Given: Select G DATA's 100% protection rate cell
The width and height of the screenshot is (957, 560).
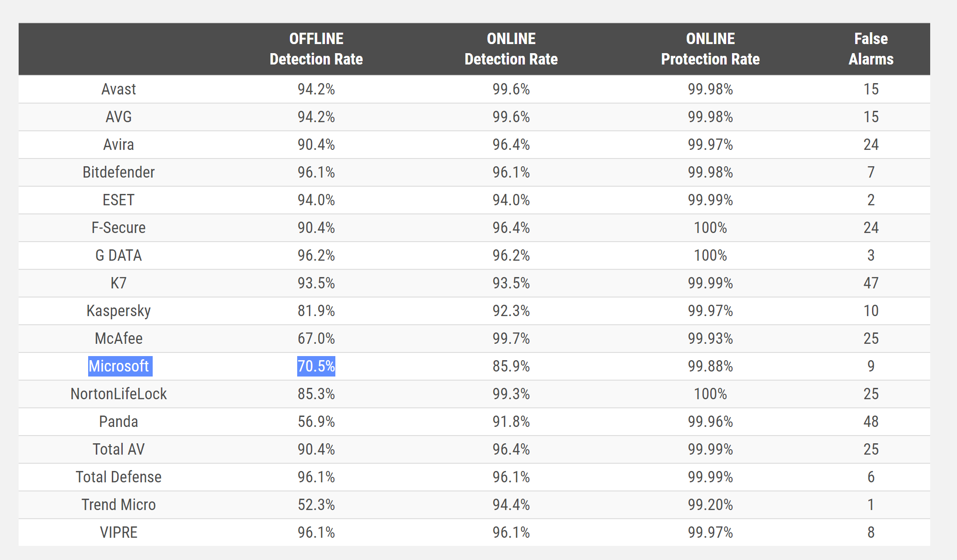Looking at the screenshot, I should [x=710, y=255].
